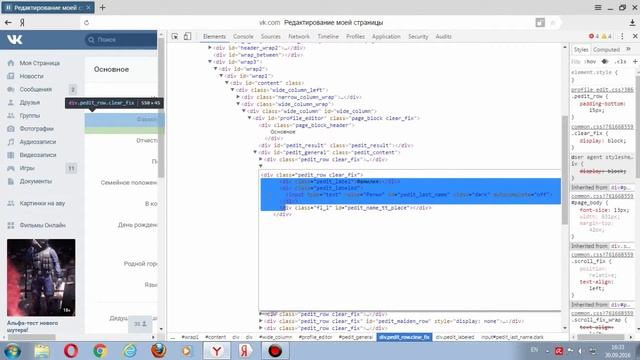This screenshot has width=640, height=360.
Task: Open the shooter ad thumbnail
Action: (x=41, y=278)
